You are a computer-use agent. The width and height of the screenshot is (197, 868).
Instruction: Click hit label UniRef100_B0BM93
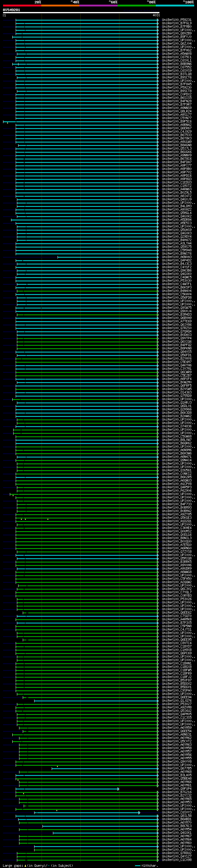[x=176, y=508]
